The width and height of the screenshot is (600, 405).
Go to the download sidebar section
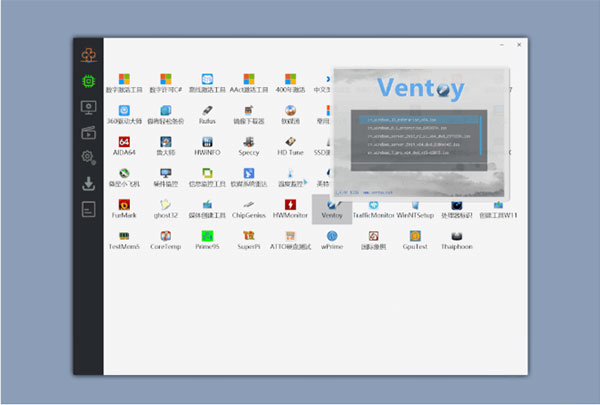click(x=88, y=183)
